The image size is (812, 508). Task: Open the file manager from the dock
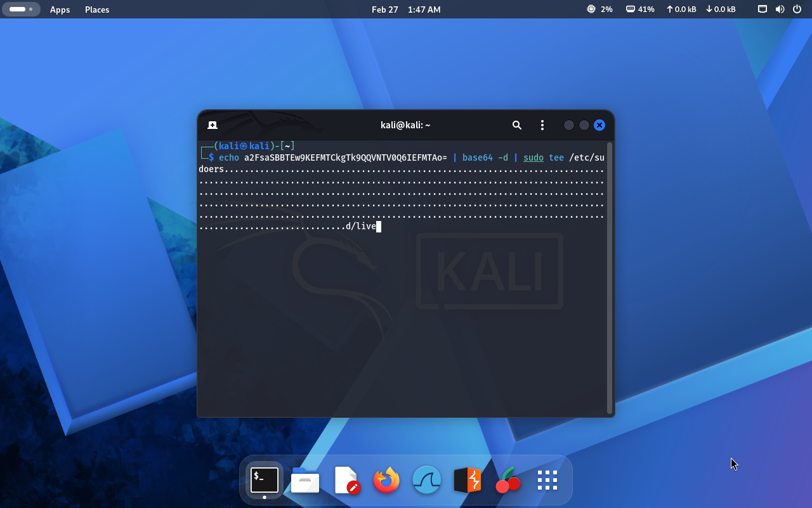[x=305, y=480]
